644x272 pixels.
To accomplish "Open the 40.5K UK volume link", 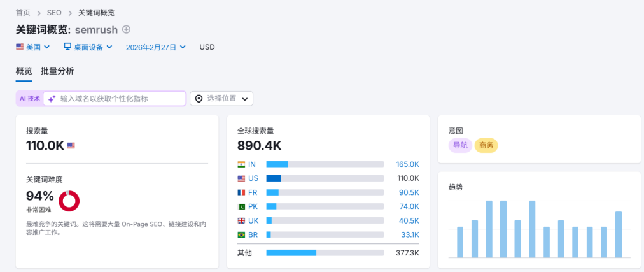I will pyautogui.click(x=409, y=220).
